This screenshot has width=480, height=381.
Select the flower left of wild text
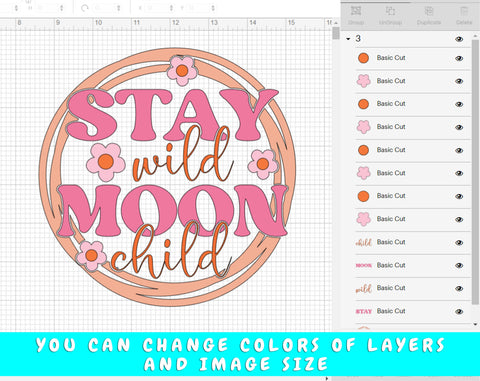pyautogui.click(x=106, y=162)
